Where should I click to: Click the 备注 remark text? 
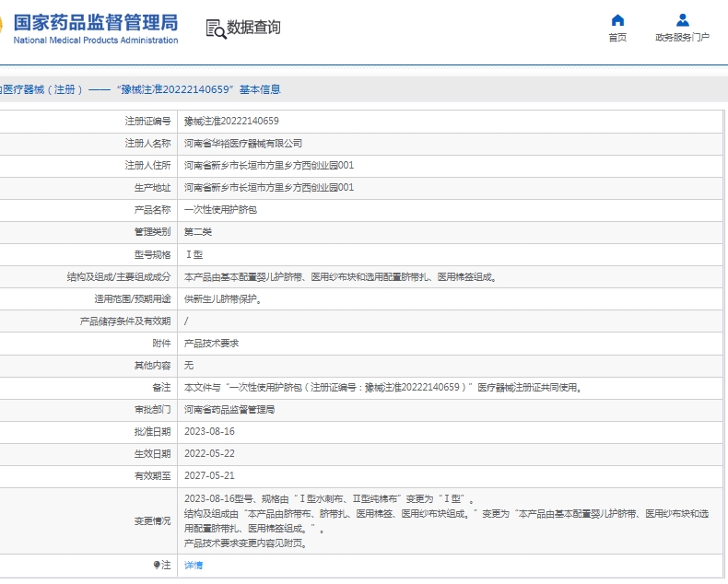(383, 387)
